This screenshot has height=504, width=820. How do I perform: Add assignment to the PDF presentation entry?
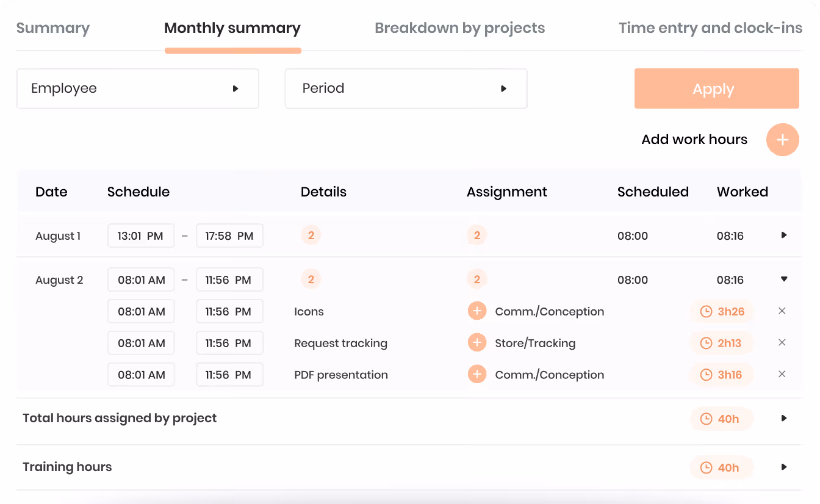477,375
